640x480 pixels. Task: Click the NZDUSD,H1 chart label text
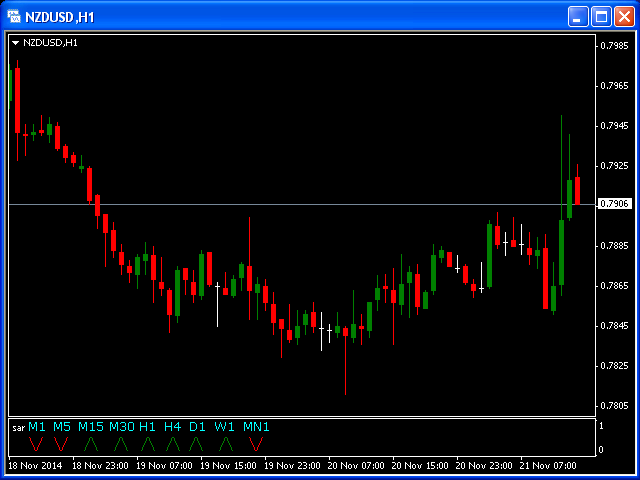(50, 43)
